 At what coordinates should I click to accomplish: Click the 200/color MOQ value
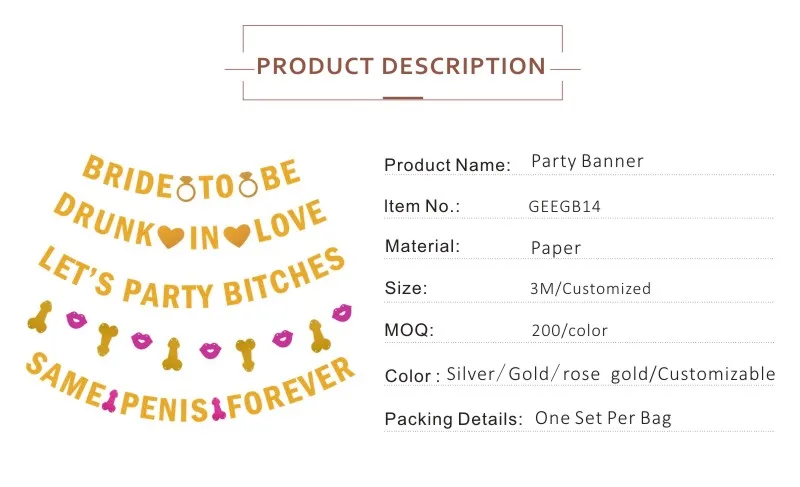coord(569,330)
